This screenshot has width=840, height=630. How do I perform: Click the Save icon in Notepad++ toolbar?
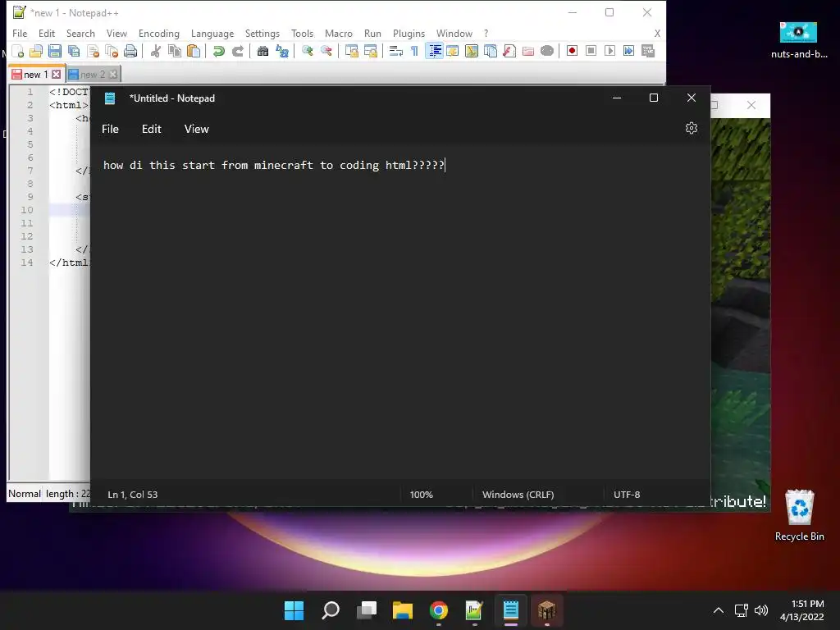click(x=55, y=51)
